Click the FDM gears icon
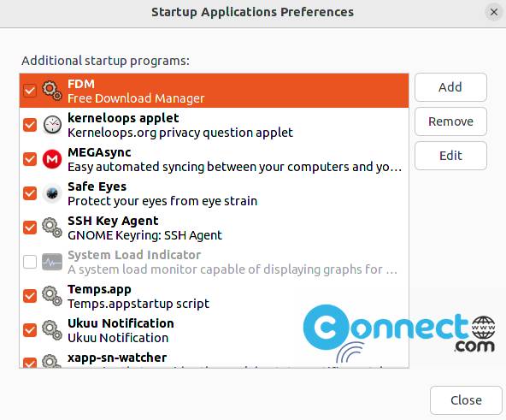This screenshot has width=506, height=420. coord(52,91)
